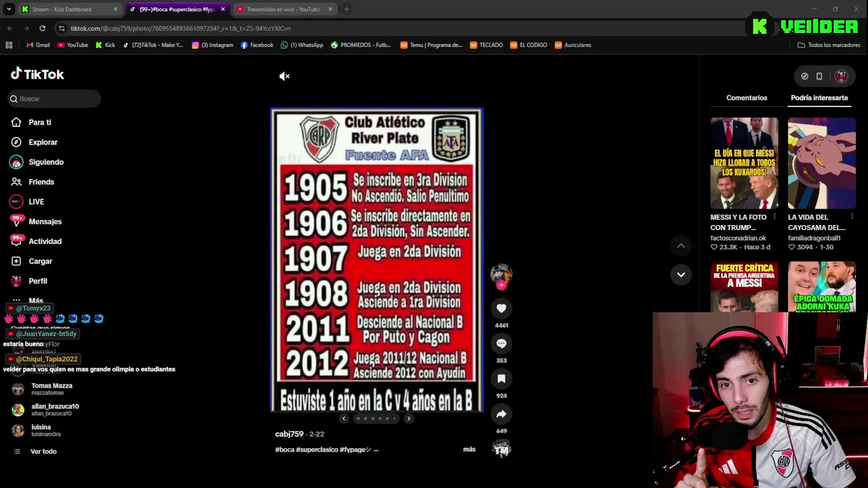Reload the current page

pos(42,28)
